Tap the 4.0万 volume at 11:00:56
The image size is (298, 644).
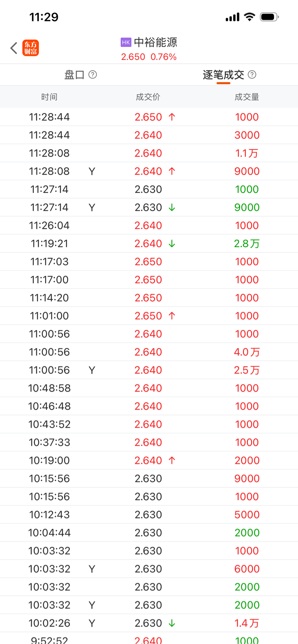point(247,352)
